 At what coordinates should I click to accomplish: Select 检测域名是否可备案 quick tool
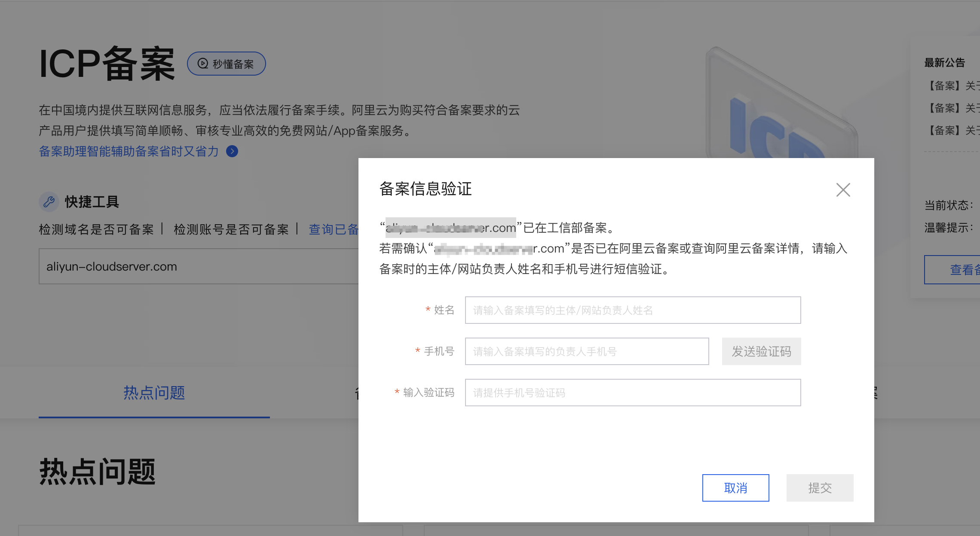[x=96, y=229]
